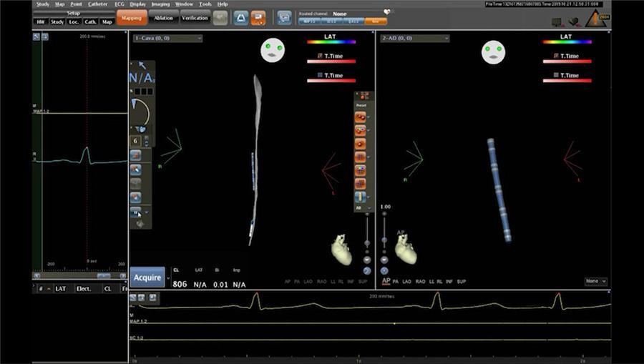Open the Imaging menu
This screenshot has height=364, width=644.
pyautogui.click(x=160, y=4)
